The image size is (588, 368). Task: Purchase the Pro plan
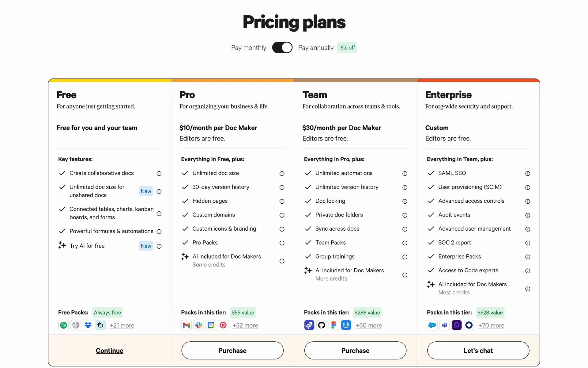(232, 351)
